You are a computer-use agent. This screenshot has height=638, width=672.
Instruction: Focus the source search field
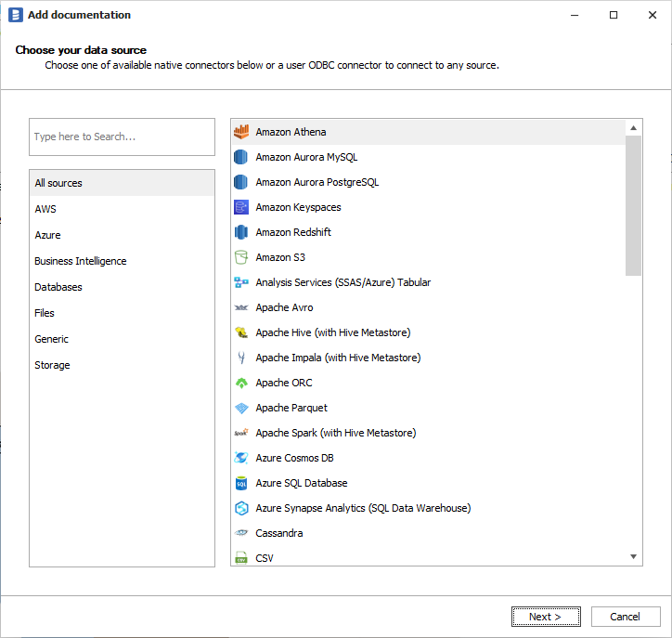pos(122,137)
